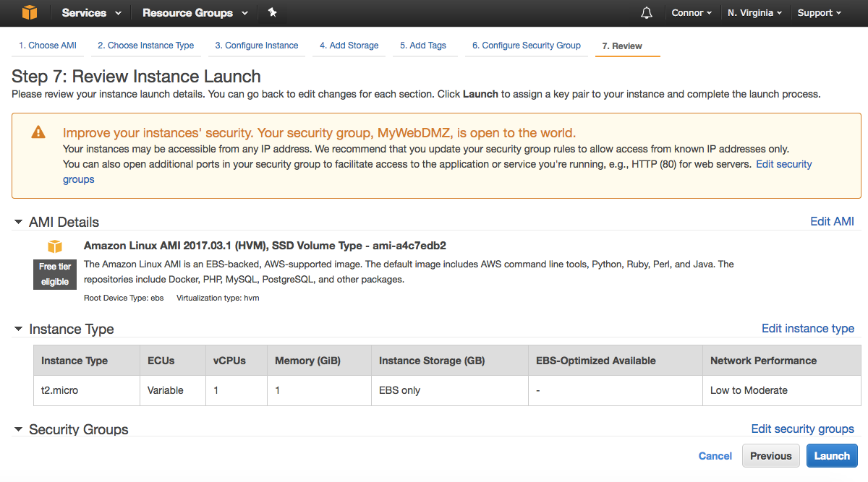This screenshot has width=868, height=482.
Task: Collapse the AMI Details section
Action: (18, 222)
